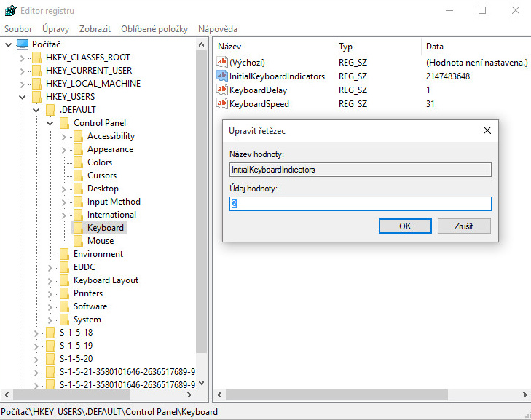Screen dimensions: 531x420
Task: Click the values pane scroll right arrow
Action: (x=524, y=395)
